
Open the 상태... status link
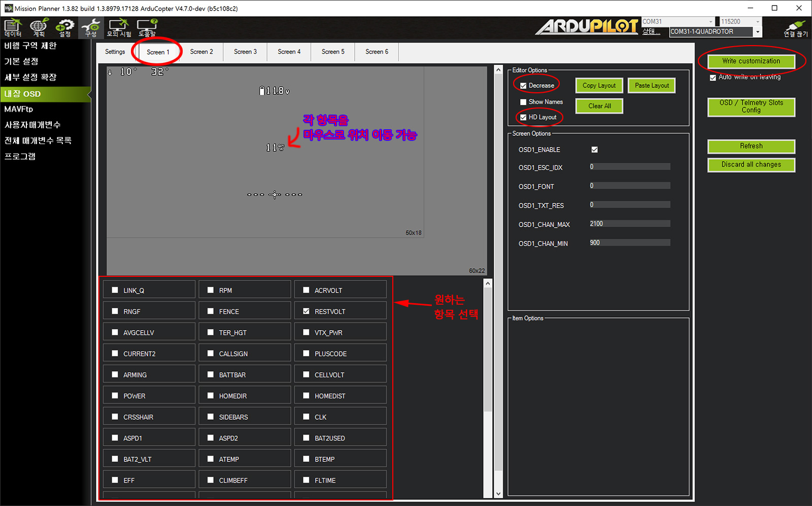click(x=651, y=32)
